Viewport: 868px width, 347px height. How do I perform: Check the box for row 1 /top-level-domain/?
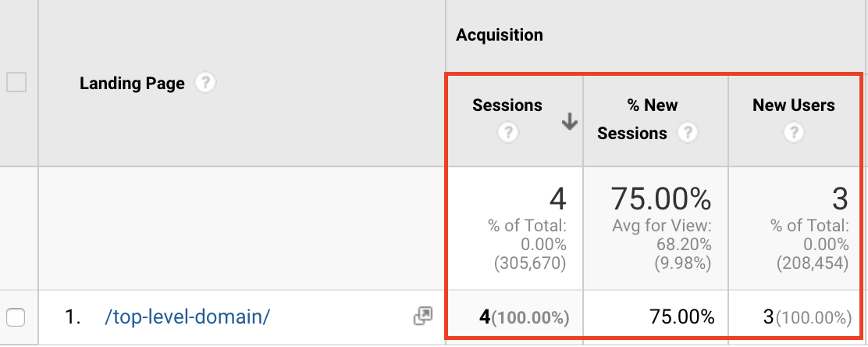click(16, 317)
